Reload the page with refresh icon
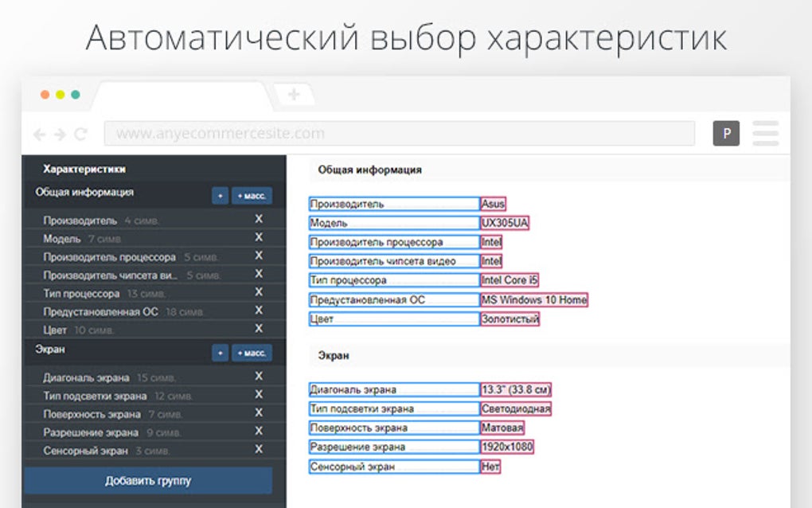 click(80, 135)
